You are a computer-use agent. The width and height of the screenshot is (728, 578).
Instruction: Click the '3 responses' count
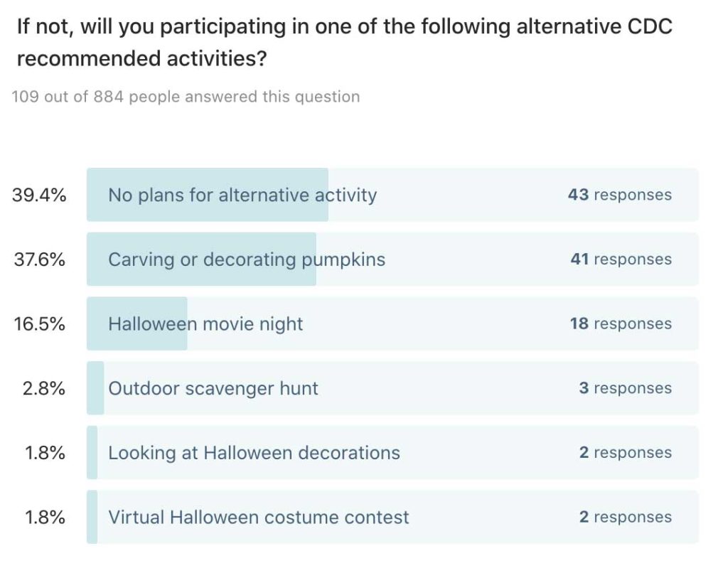625,388
